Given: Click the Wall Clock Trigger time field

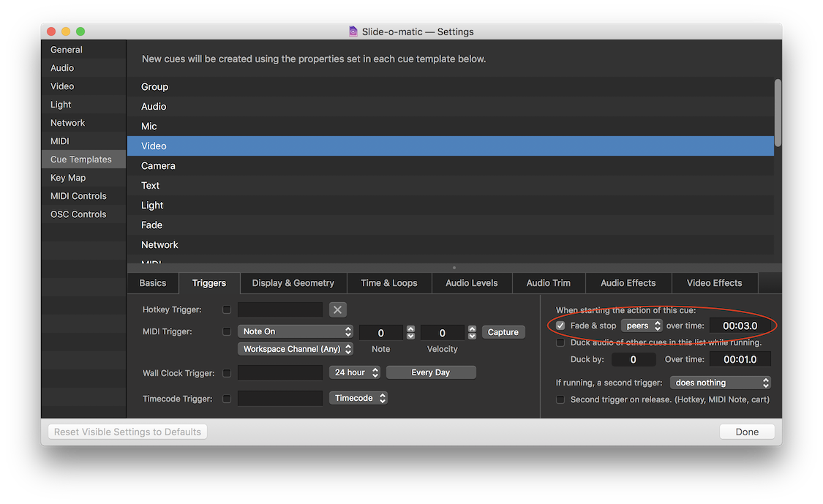Looking at the screenshot, I should coord(280,373).
